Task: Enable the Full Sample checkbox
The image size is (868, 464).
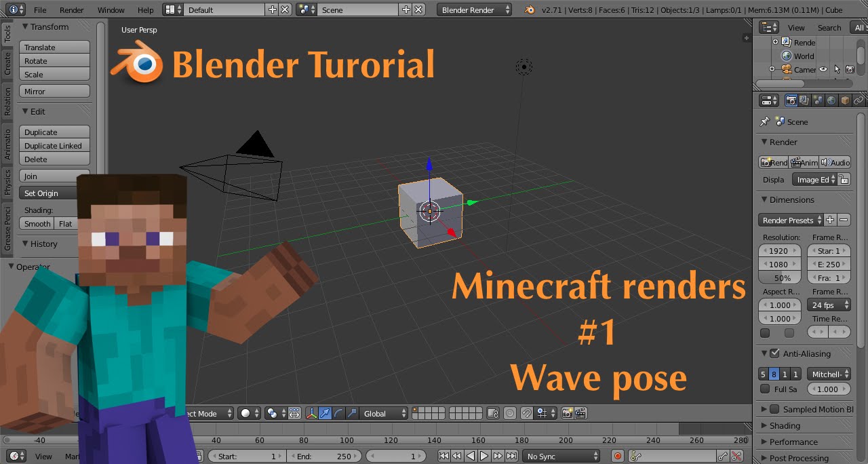Action: (x=765, y=389)
